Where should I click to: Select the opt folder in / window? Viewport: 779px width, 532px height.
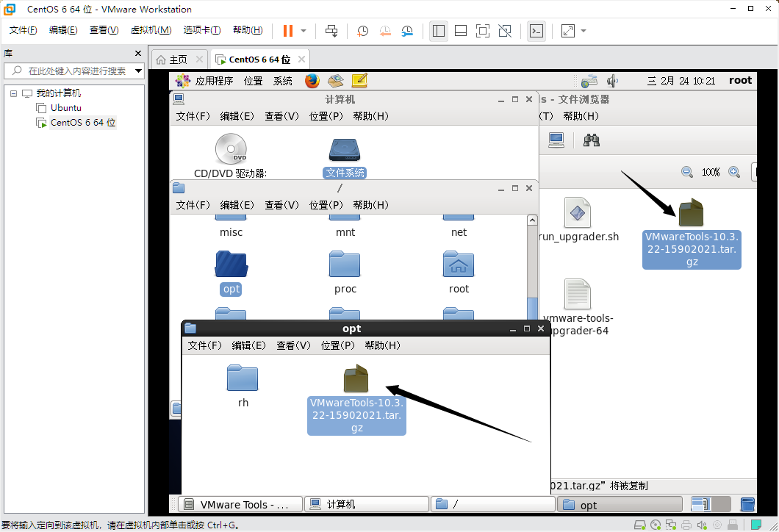[x=231, y=273]
